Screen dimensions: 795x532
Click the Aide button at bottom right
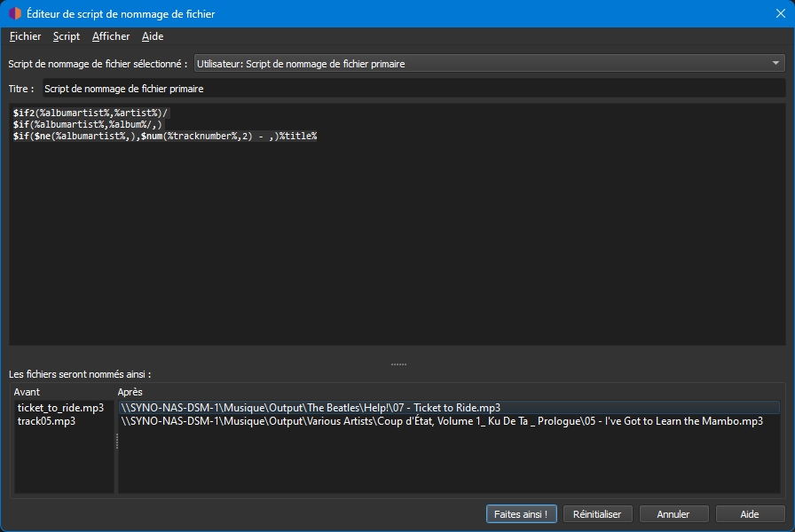pos(750,513)
